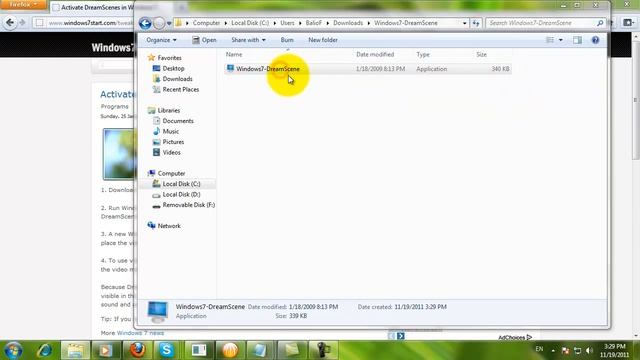Open network icon in system tray
Viewport: 640px width, 360px height.
(x=577, y=351)
